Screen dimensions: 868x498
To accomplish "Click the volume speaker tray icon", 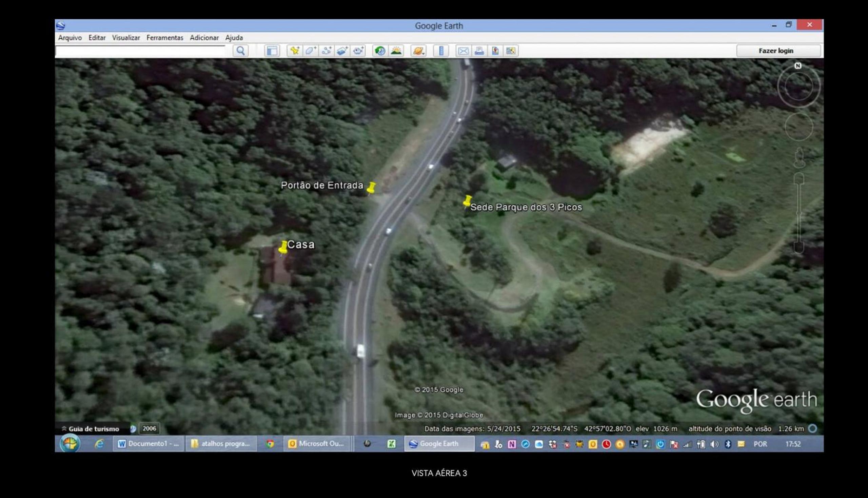I will coord(714,444).
